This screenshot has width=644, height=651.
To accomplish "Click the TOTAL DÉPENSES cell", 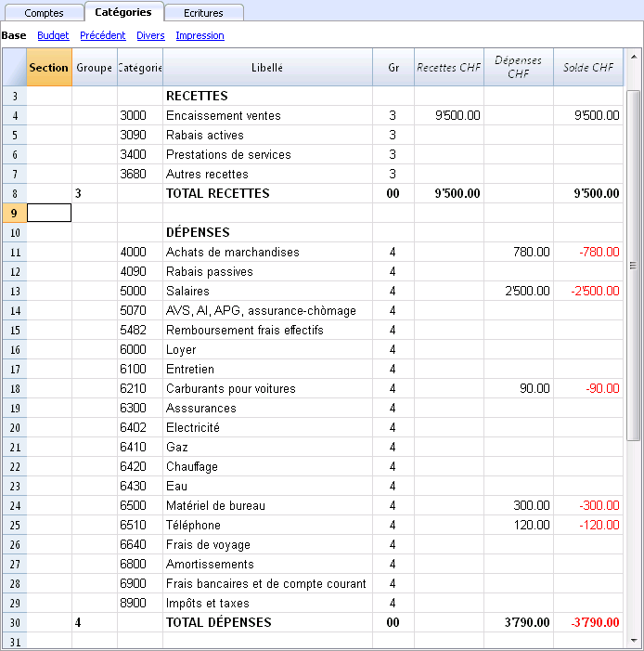I will pyautogui.click(x=219, y=622).
